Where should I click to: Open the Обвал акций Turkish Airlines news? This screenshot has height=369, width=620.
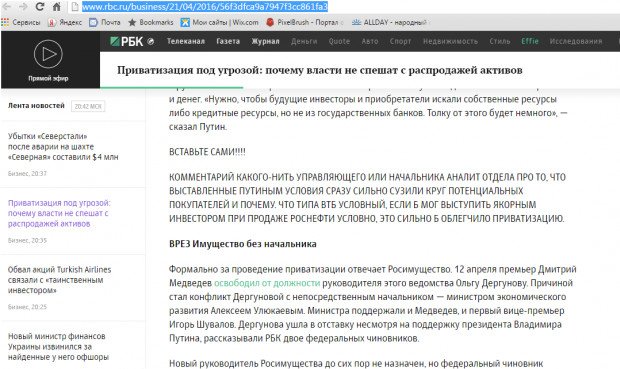point(60,280)
